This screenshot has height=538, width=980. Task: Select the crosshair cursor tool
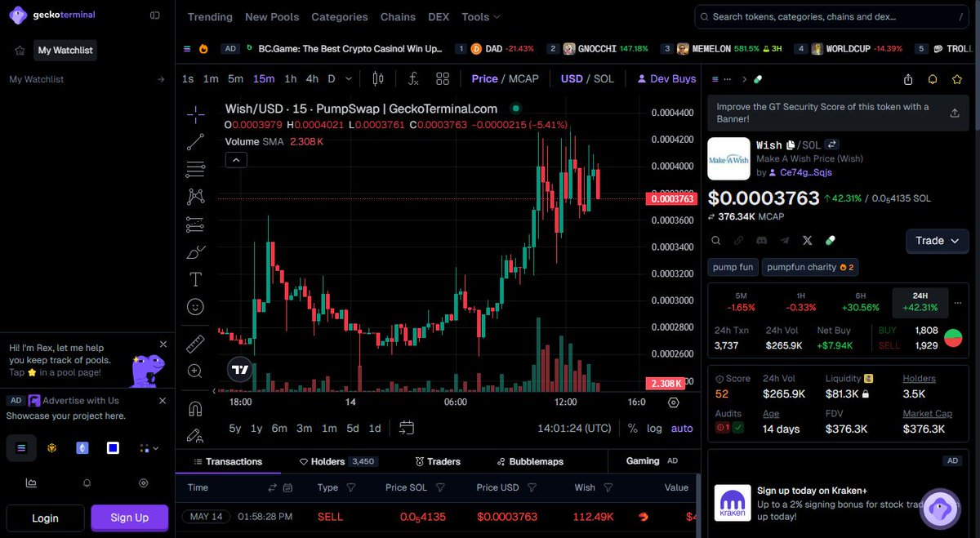point(195,114)
